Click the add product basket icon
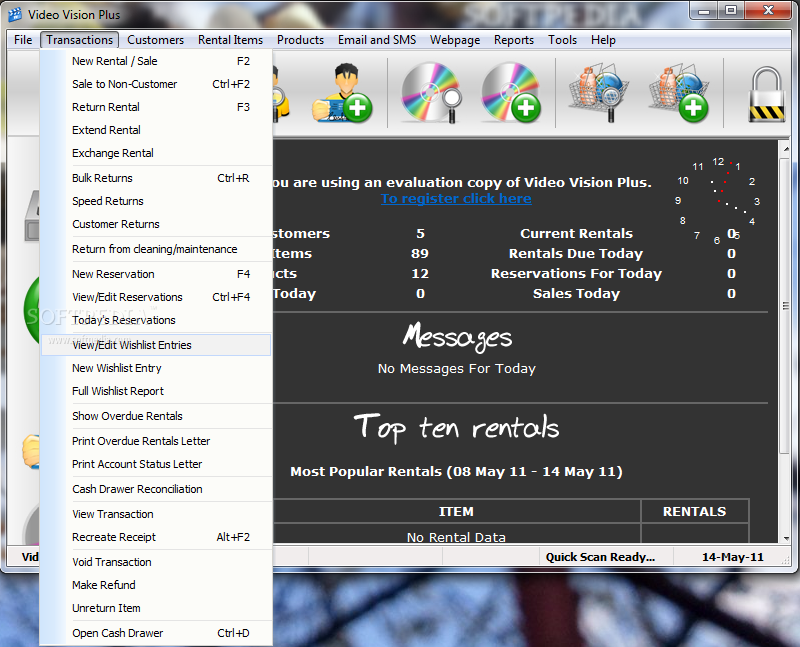800x647 pixels. coord(679,93)
